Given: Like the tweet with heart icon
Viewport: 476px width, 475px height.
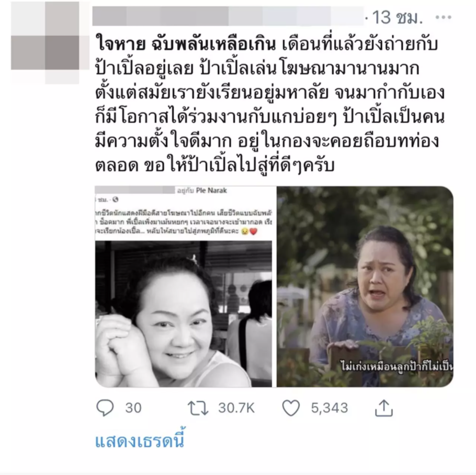Looking at the screenshot, I should [291, 408].
